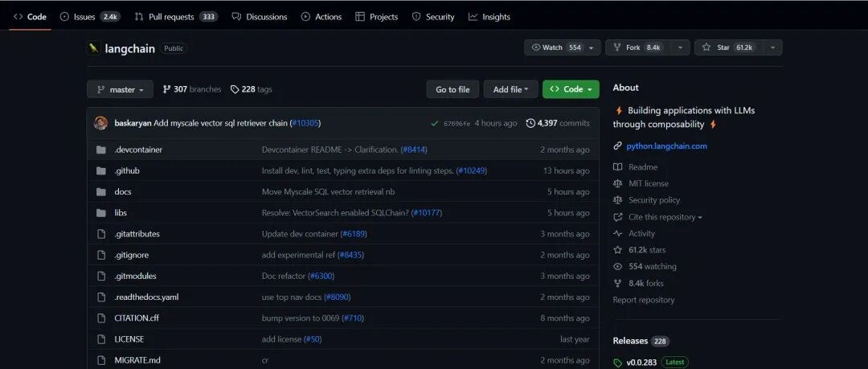The width and height of the screenshot is (868, 369).
Task: Click the CITATION.cff file icon
Action: (100, 318)
